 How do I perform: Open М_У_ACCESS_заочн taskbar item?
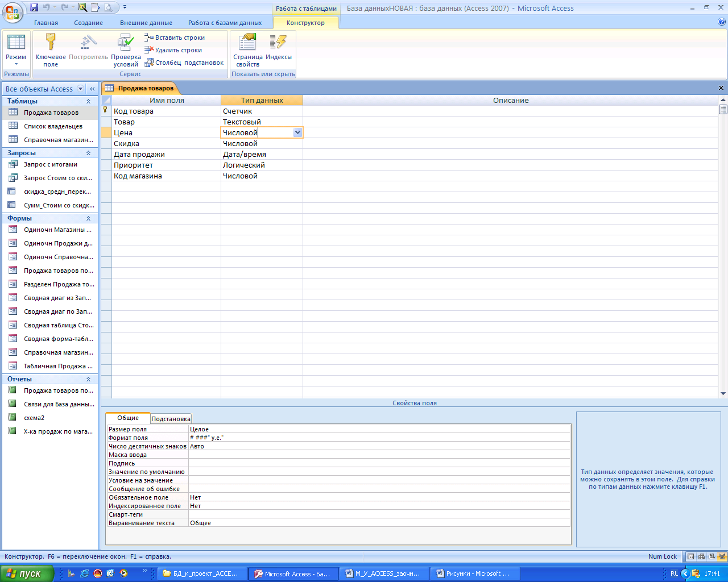384,573
